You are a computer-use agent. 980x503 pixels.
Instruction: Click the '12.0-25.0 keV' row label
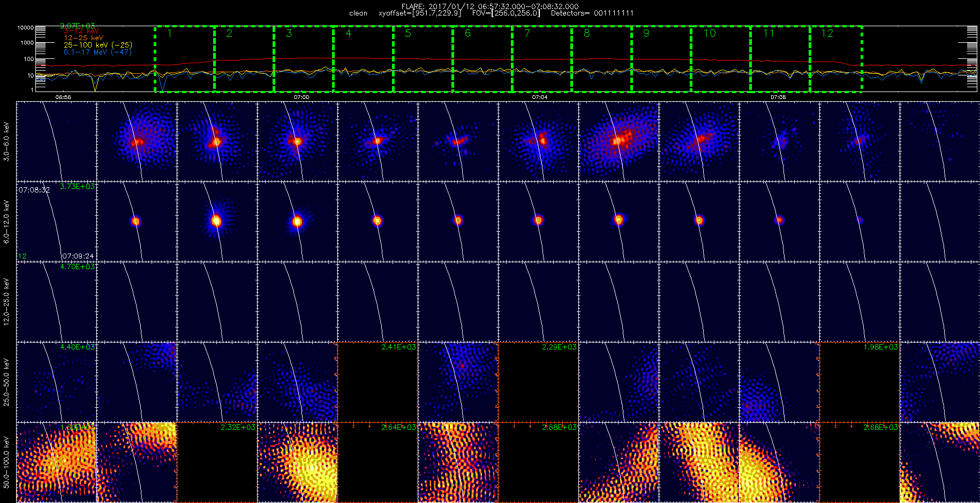6,302
